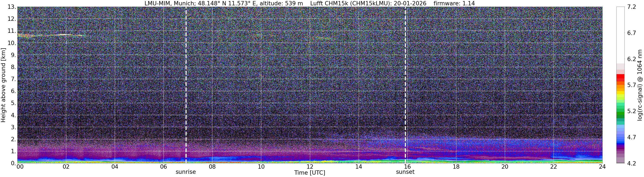644x177 pixels.
Task: Click the bright cirrus cloud streak near 10.7 km
Action: coord(50,35)
